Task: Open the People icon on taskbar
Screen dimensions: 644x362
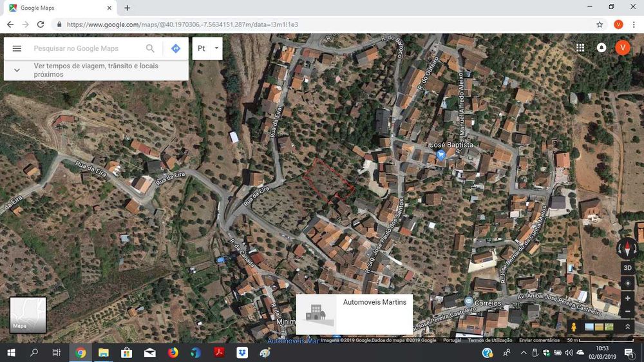Action: [507, 352]
